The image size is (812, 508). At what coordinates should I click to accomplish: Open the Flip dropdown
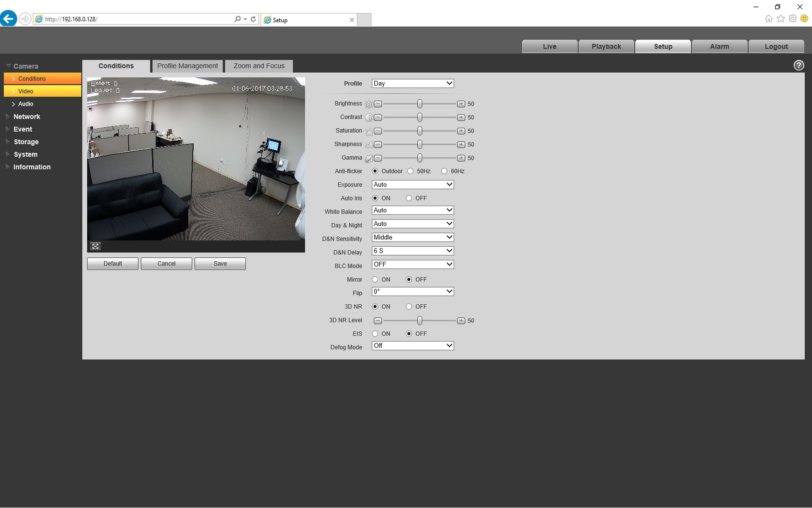[x=413, y=292]
